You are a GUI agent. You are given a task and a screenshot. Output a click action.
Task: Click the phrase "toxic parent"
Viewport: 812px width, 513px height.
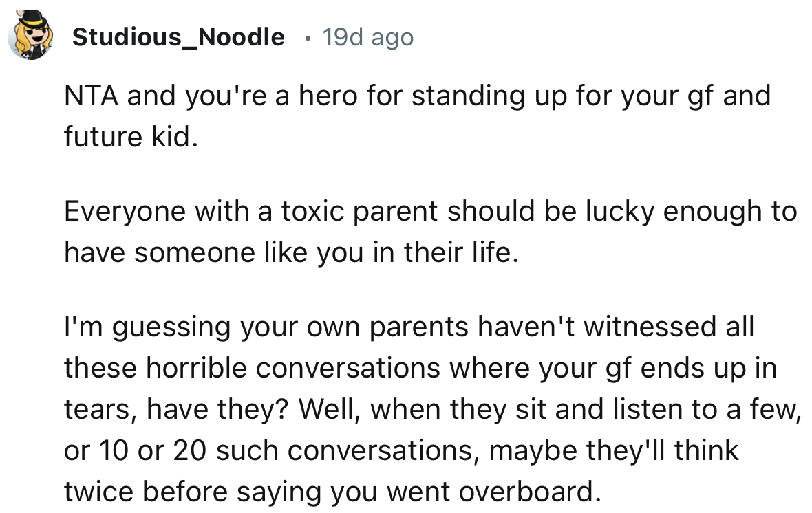click(x=357, y=211)
